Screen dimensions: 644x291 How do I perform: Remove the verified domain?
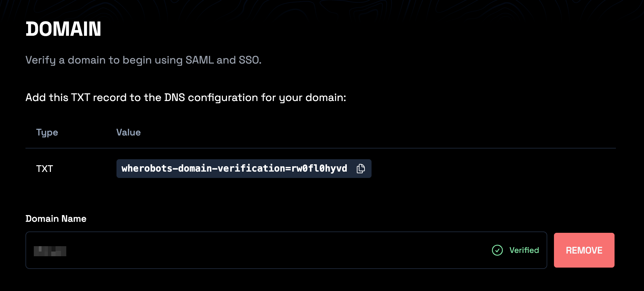(584, 250)
